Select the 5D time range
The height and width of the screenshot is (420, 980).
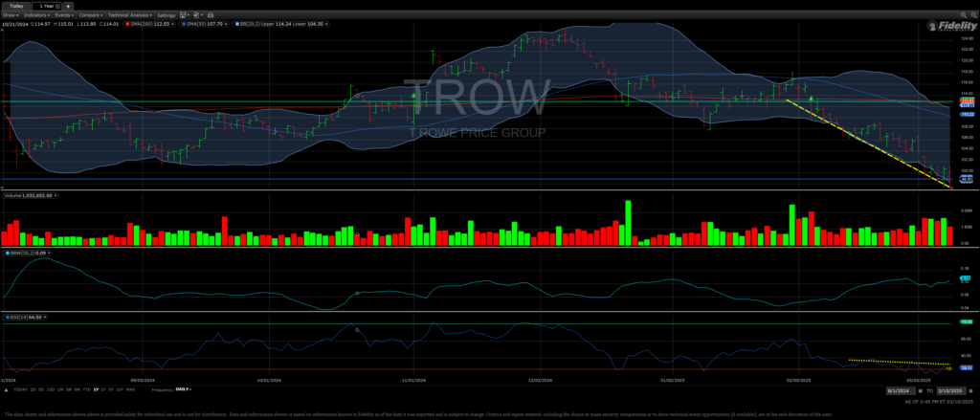(x=41, y=389)
